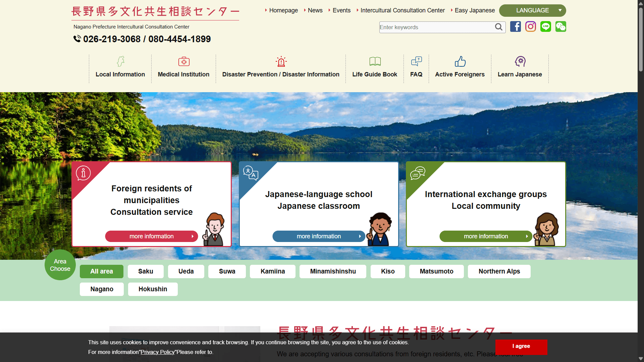The image size is (644, 362).
Task: Open the Life Guide Book icon
Action: (x=375, y=61)
